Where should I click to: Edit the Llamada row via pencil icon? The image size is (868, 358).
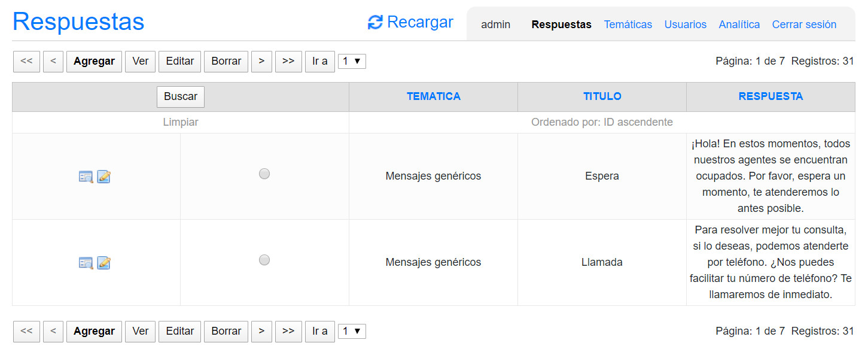point(103,263)
